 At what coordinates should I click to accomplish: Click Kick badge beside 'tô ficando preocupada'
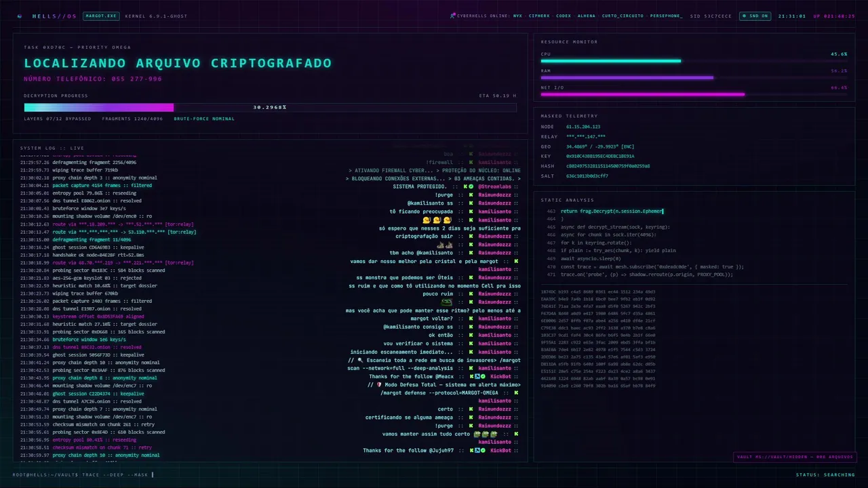point(471,211)
